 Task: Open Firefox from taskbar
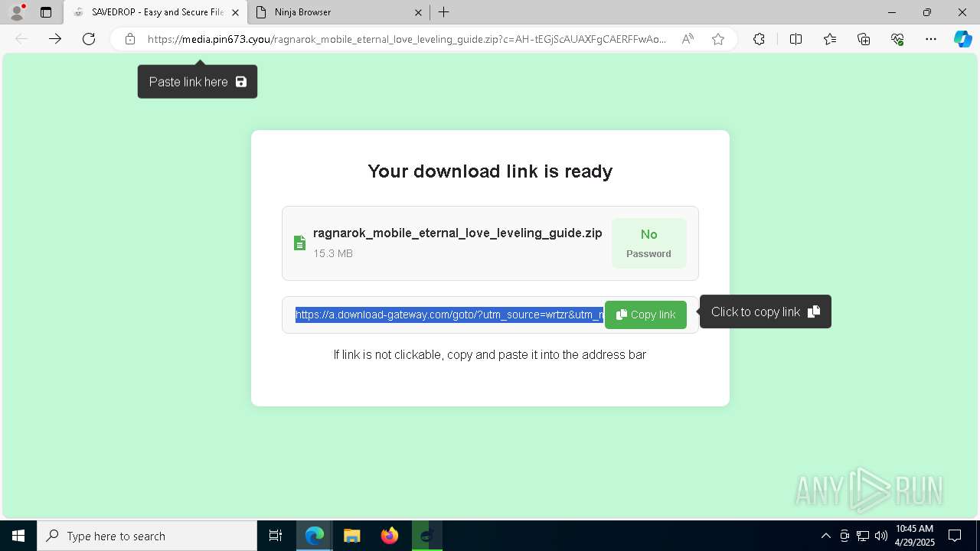click(x=389, y=536)
